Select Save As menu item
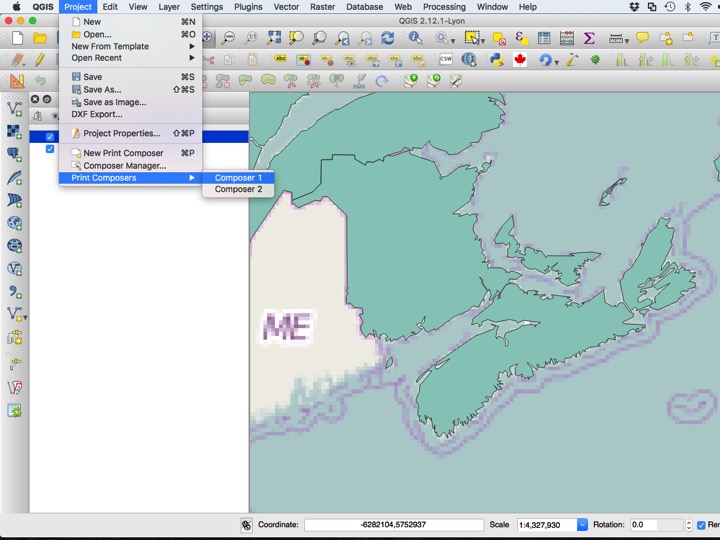Screen dimensions: 720x540 point(130,90)
